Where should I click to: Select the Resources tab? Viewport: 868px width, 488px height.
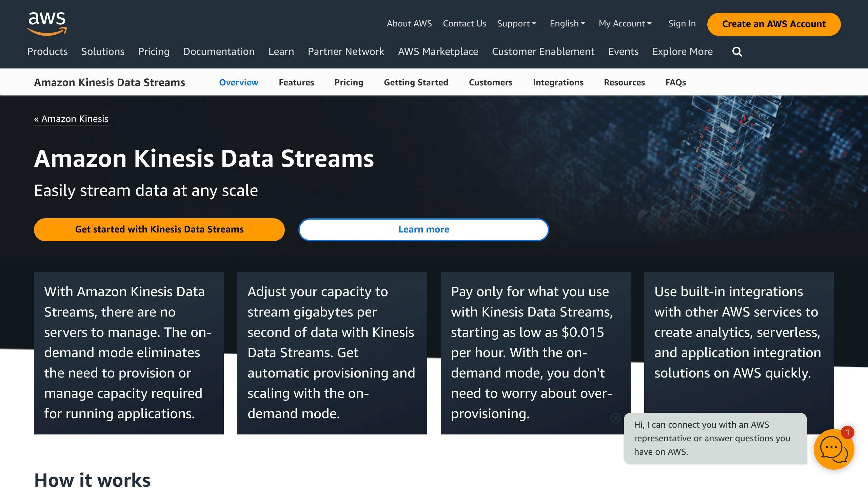click(x=624, y=82)
